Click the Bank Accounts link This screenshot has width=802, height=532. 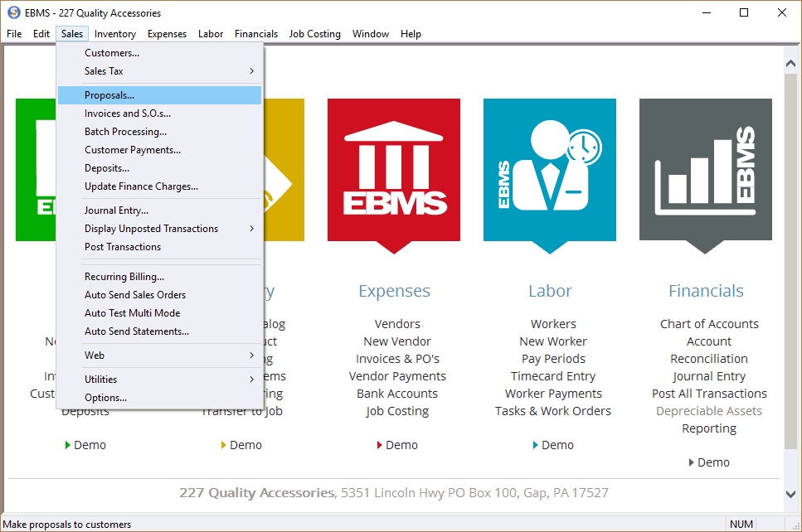[397, 394]
